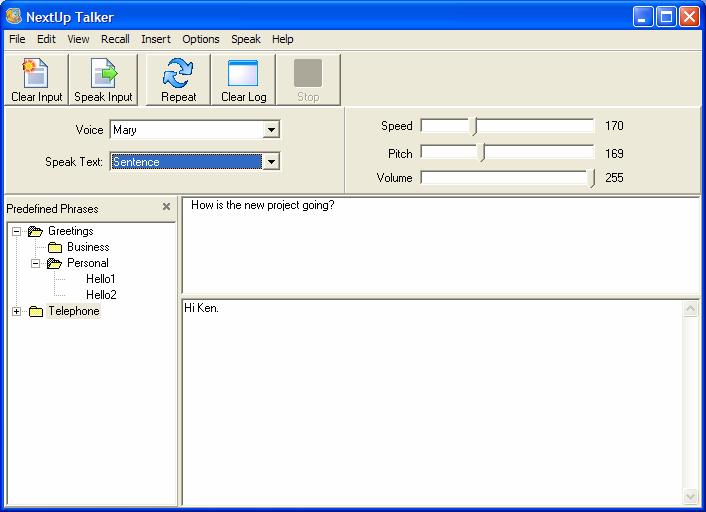Viewport: 706px width, 512px height.
Task: Select the Personal folder icon
Action: [54, 263]
